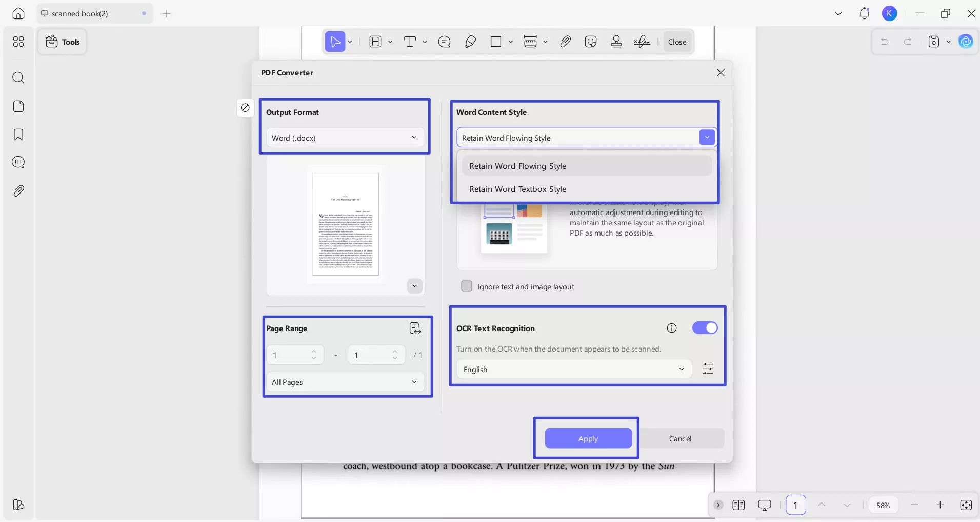The image size is (980, 522).
Task: Open the Output Format dropdown
Action: pyautogui.click(x=345, y=138)
